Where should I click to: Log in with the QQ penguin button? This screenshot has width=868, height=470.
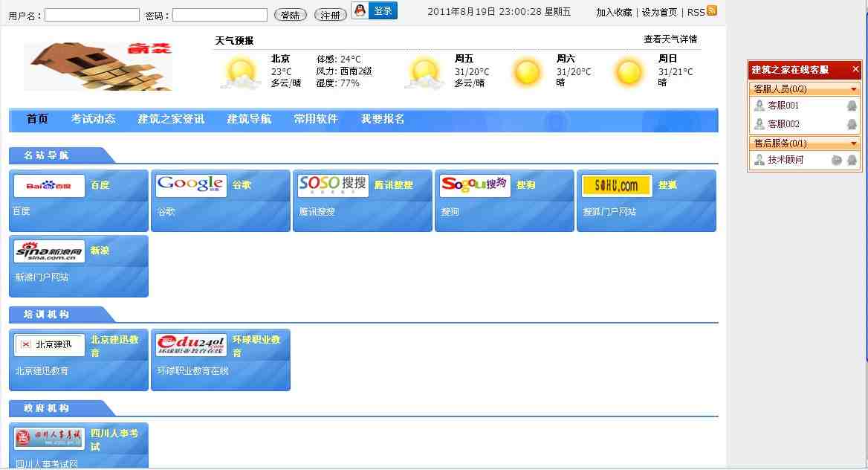pos(375,10)
